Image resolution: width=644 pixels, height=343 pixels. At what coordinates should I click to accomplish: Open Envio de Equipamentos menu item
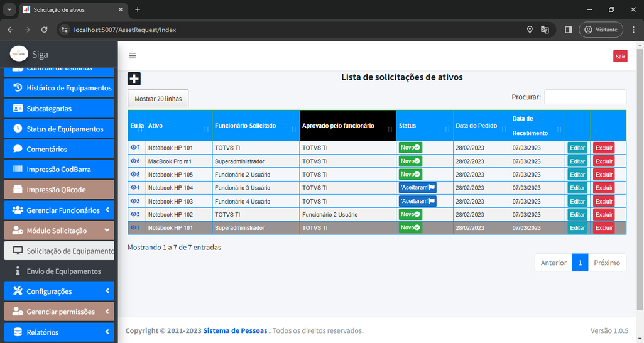(59, 271)
